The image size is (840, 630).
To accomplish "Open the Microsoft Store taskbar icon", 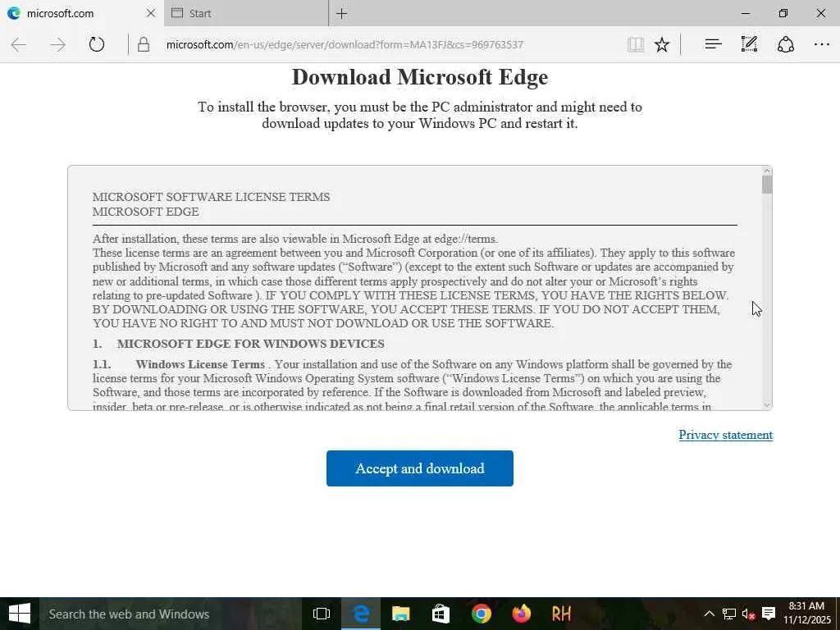I will tap(441, 614).
